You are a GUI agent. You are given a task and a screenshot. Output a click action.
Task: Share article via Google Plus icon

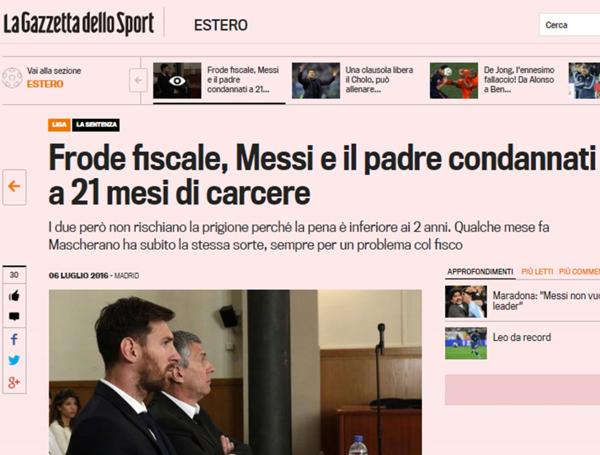pos(14,382)
